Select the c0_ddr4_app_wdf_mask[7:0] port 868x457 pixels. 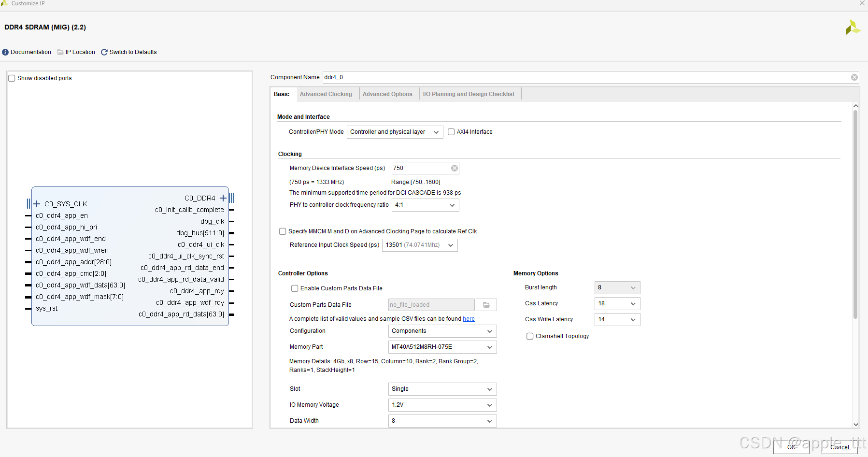[80, 297]
